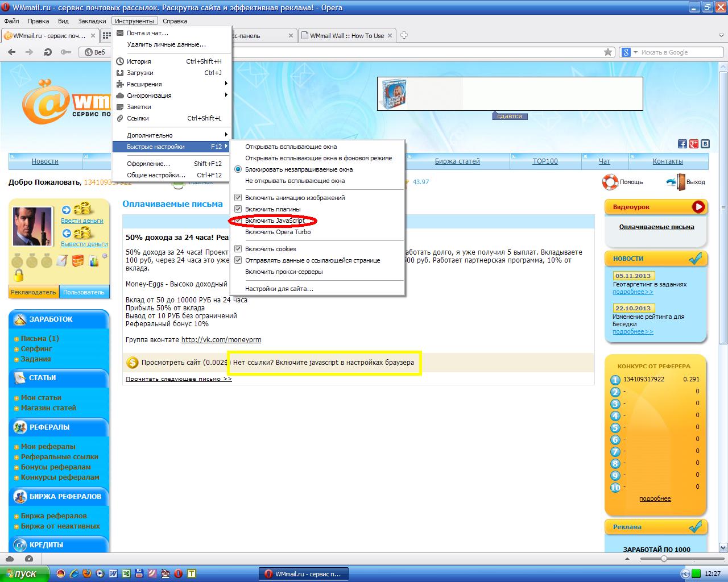Add a new tab with the plus icon
728x582 pixels.
(404, 35)
